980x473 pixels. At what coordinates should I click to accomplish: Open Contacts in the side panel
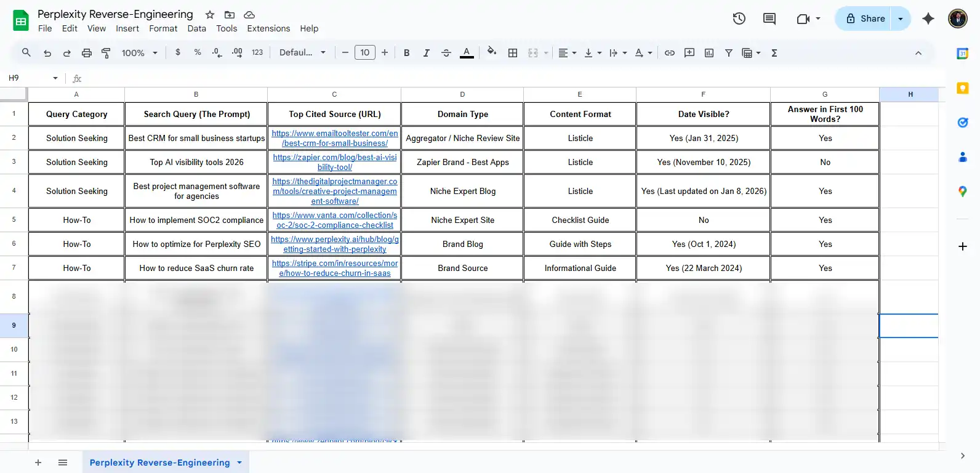pos(963,157)
